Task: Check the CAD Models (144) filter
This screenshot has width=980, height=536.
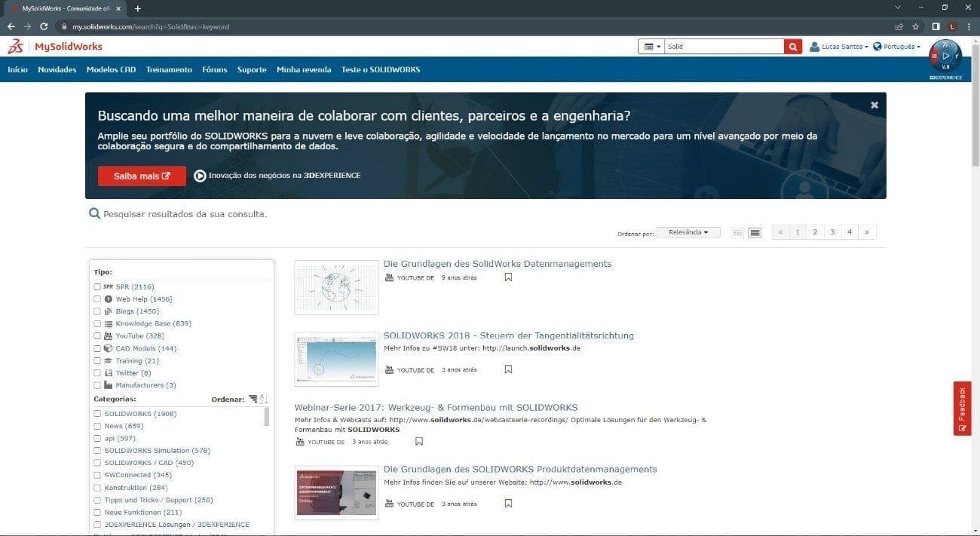Action: (97, 348)
